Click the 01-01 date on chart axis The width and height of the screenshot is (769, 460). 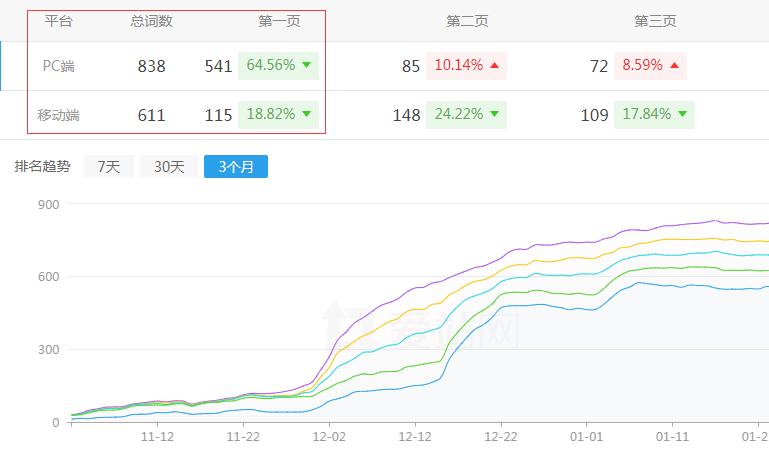point(586,437)
